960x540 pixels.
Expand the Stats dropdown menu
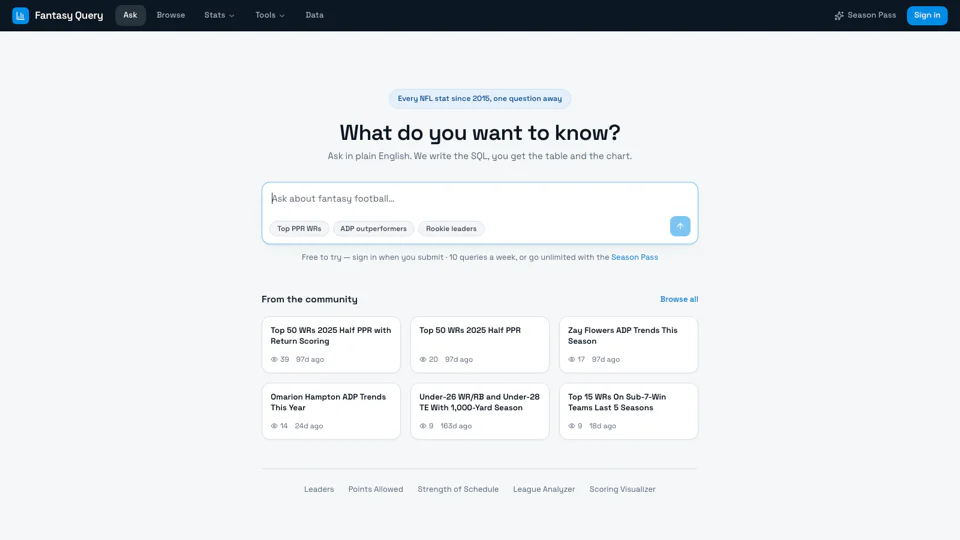pos(219,15)
